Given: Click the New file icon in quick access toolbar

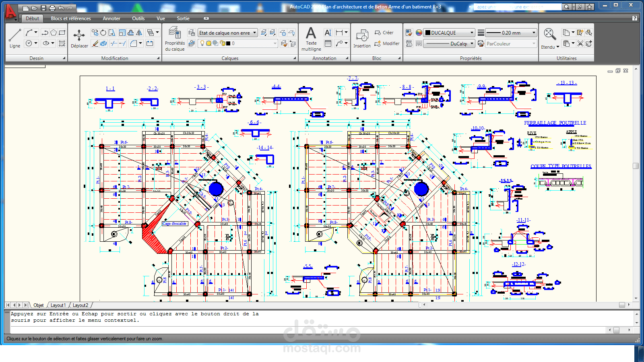Looking at the screenshot, I should (25, 8).
